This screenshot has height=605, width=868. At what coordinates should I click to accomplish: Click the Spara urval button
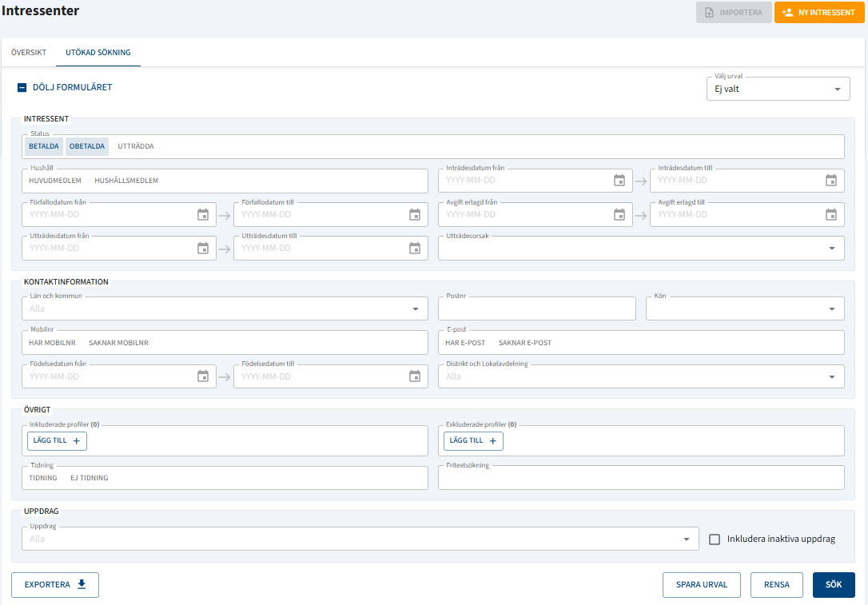click(702, 584)
